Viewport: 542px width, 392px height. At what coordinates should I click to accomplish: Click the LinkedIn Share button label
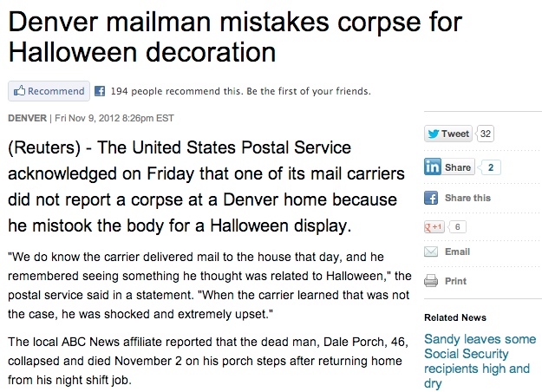click(x=458, y=167)
